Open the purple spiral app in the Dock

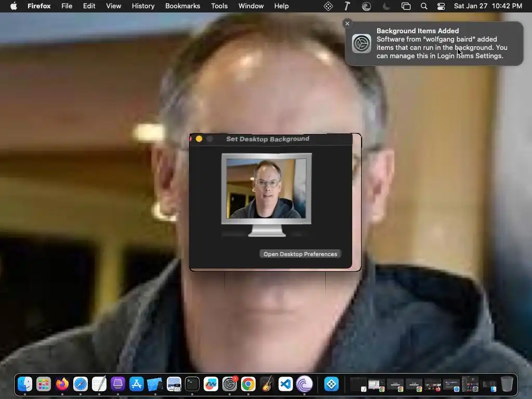304,384
